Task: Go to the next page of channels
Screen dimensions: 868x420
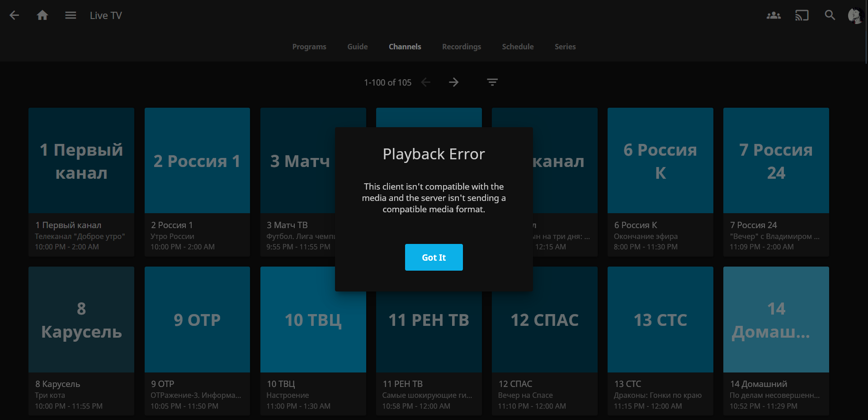Action: tap(454, 82)
